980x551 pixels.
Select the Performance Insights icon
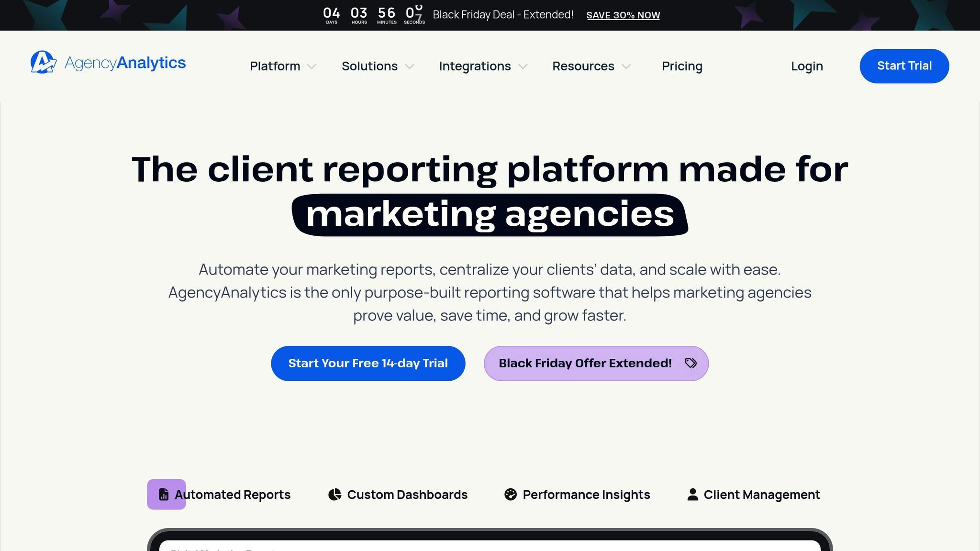click(511, 494)
